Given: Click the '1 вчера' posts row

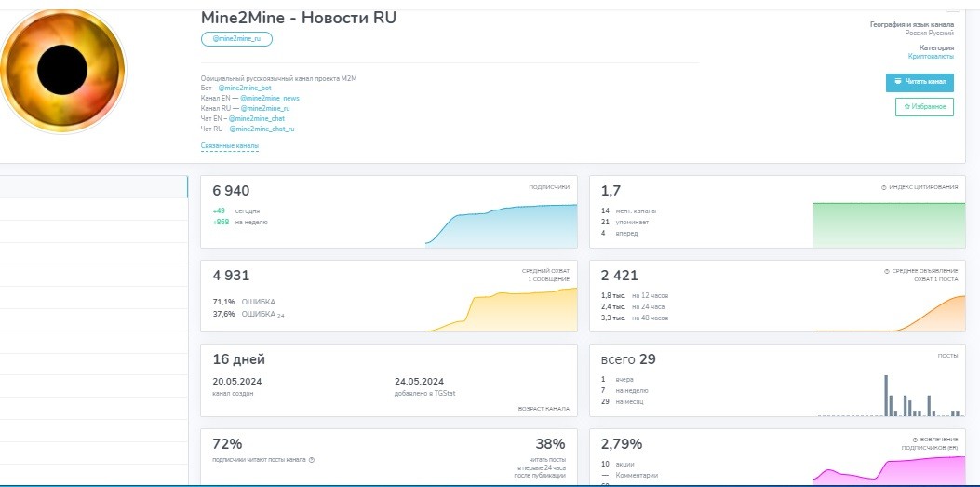Looking at the screenshot, I should (x=617, y=380).
